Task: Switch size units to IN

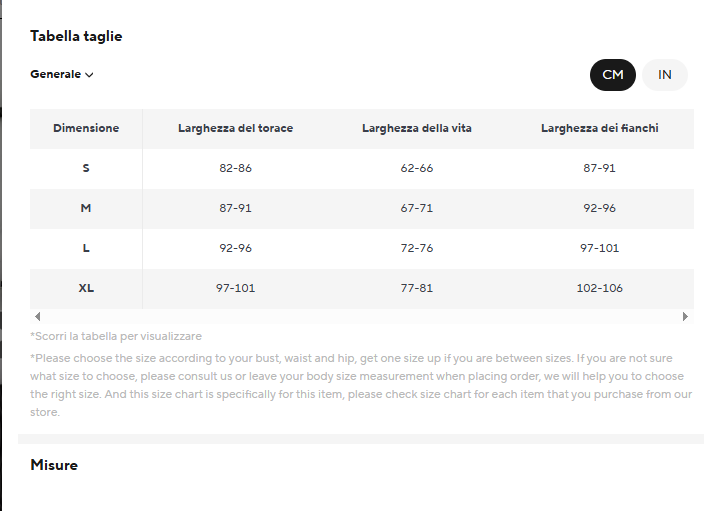Action: tap(664, 75)
